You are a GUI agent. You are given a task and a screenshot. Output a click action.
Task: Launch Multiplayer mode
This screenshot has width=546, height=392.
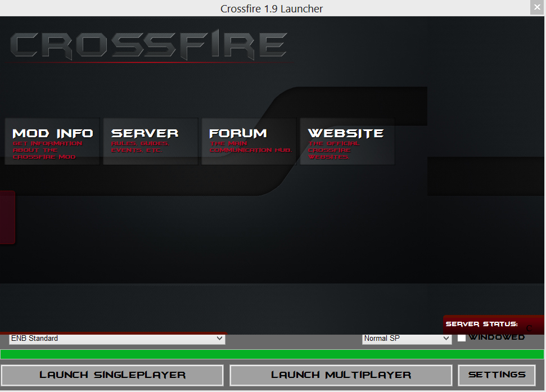coord(341,375)
